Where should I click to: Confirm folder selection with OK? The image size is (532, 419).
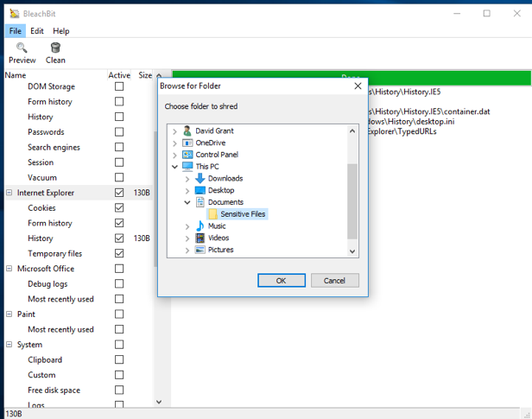pos(281,281)
